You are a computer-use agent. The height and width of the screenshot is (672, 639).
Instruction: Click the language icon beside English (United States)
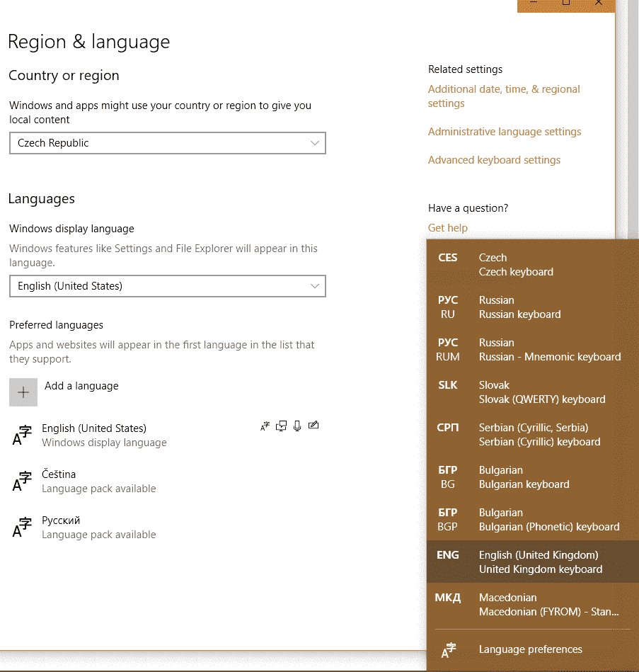click(x=22, y=435)
